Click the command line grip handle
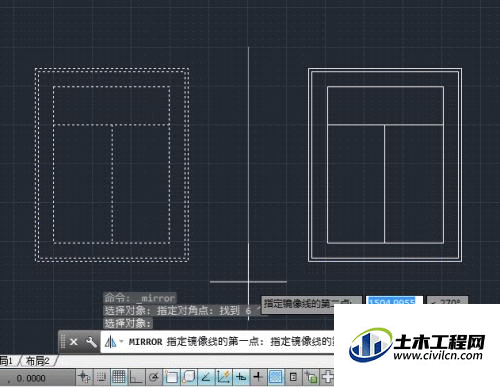Image resolution: width=500 pixels, height=387 pixels. (63, 342)
